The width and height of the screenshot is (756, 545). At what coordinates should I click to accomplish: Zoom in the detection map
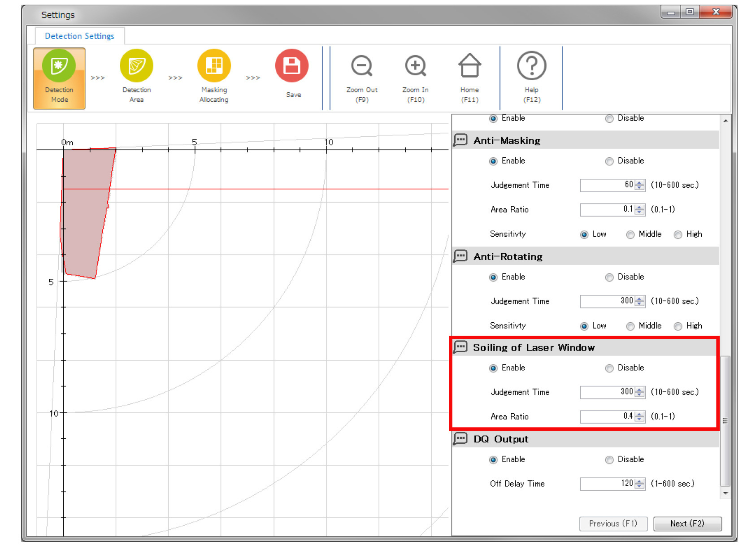[415, 66]
